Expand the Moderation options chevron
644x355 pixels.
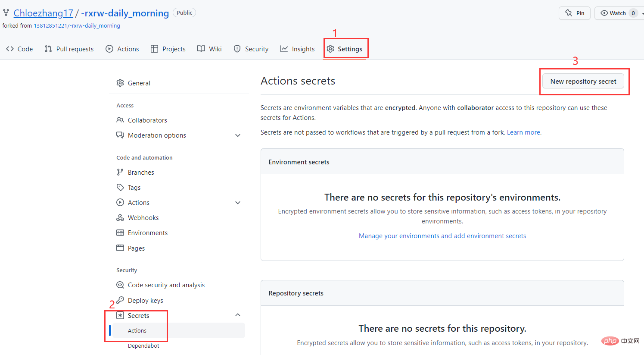click(x=238, y=135)
